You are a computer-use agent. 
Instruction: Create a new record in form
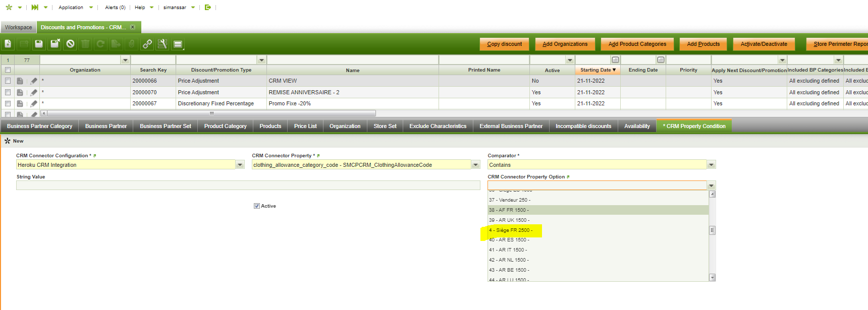click(8, 44)
